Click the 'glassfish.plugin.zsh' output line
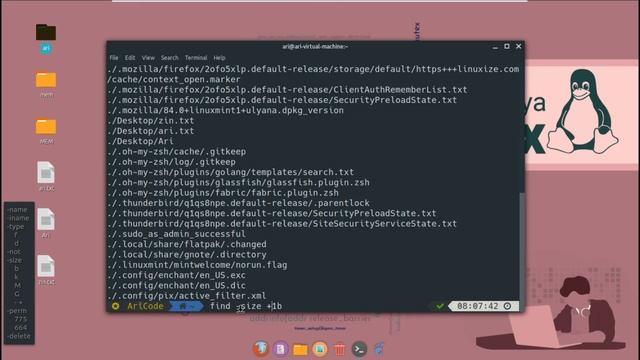 tap(238, 182)
